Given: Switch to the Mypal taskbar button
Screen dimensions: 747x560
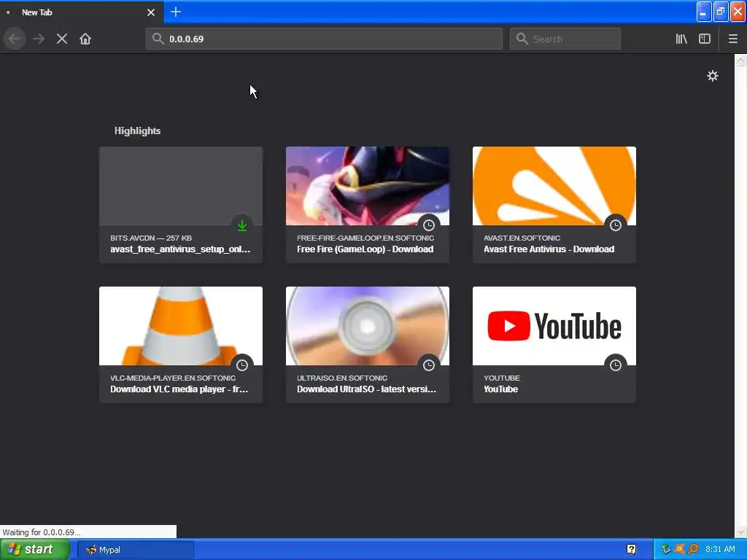Looking at the screenshot, I should [x=135, y=550].
